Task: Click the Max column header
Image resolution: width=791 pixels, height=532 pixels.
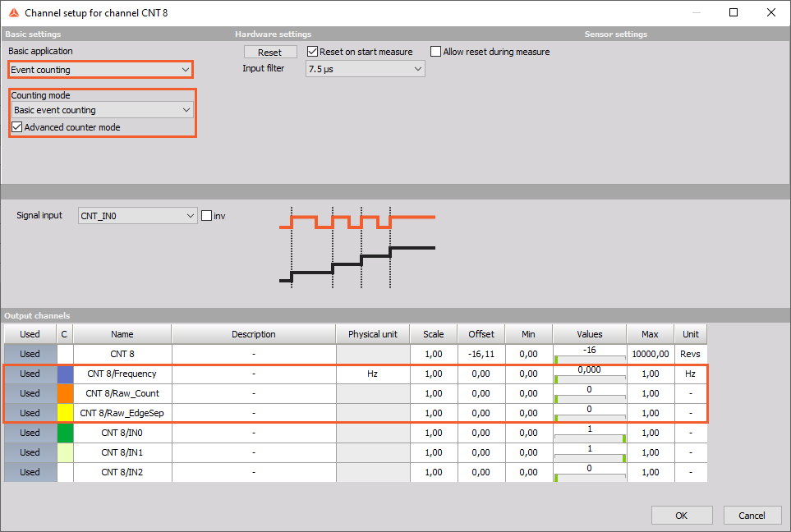Action: pyautogui.click(x=650, y=334)
